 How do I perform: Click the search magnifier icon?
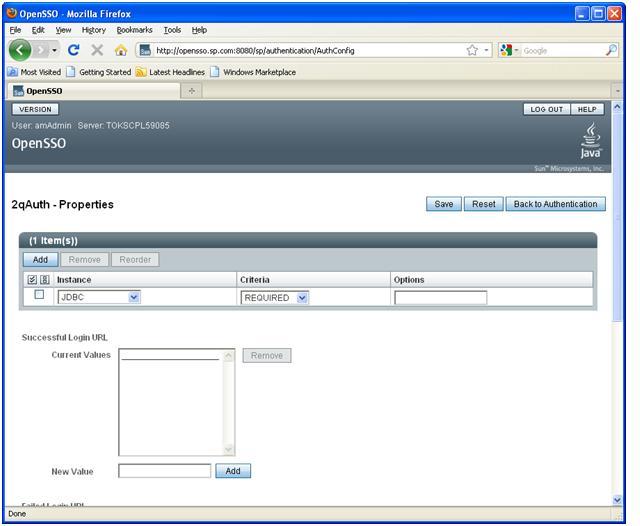(611, 50)
